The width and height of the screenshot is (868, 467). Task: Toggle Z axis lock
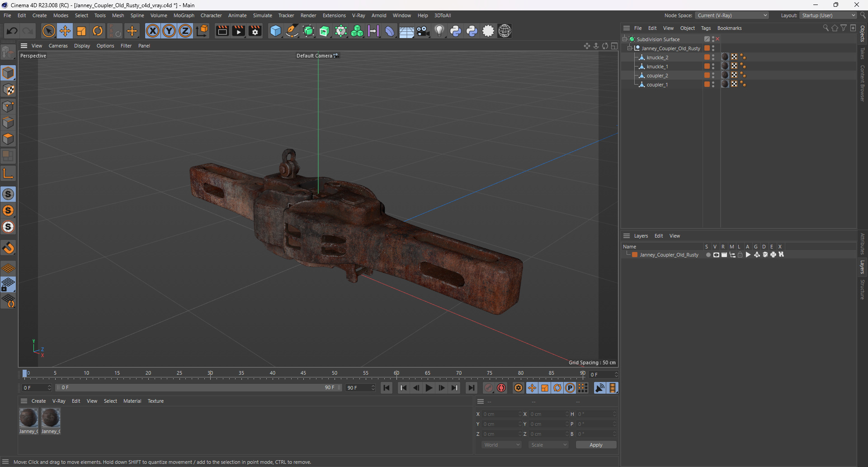click(x=185, y=31)
